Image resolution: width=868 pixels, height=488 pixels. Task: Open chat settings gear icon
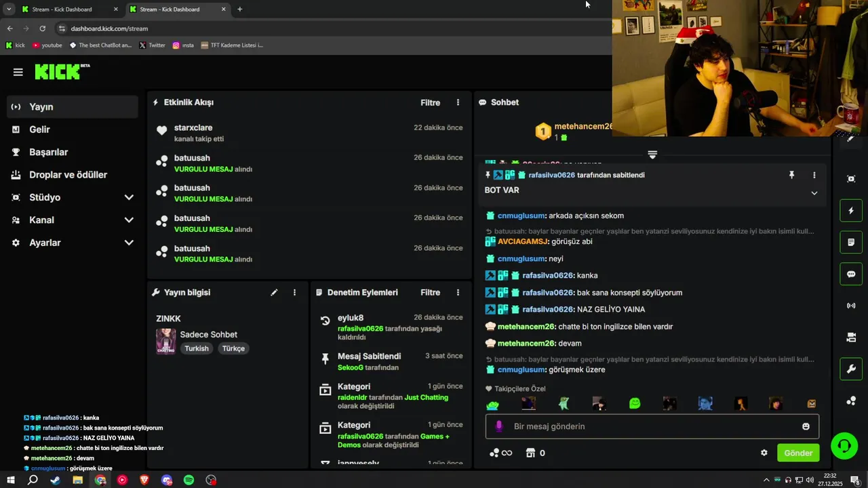coord(764,453)
